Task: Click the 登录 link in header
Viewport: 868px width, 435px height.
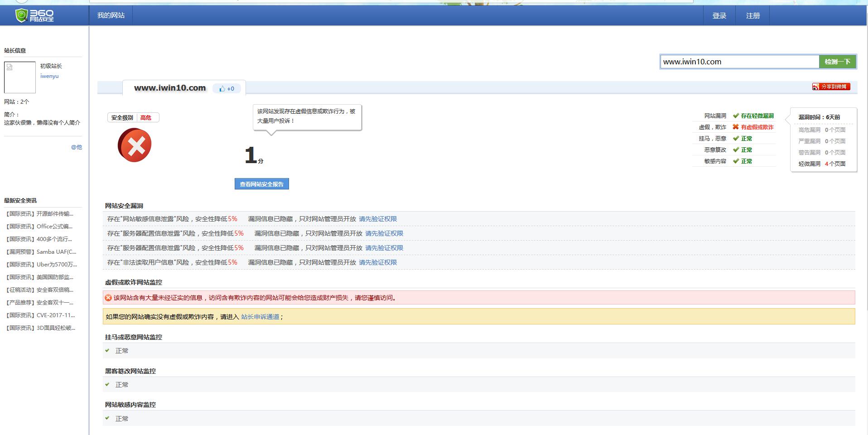Action: click(719, 16)
